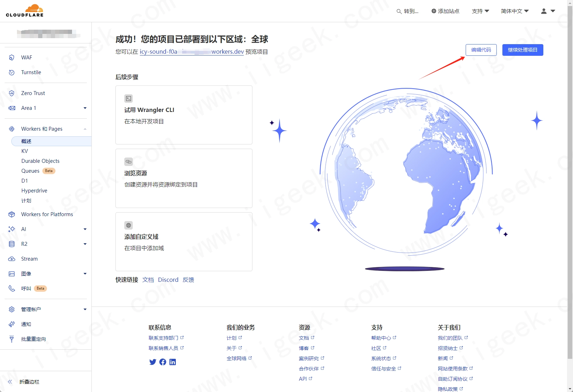Open 我们的团队 footer link
The image size is (573, 392).
453,338
